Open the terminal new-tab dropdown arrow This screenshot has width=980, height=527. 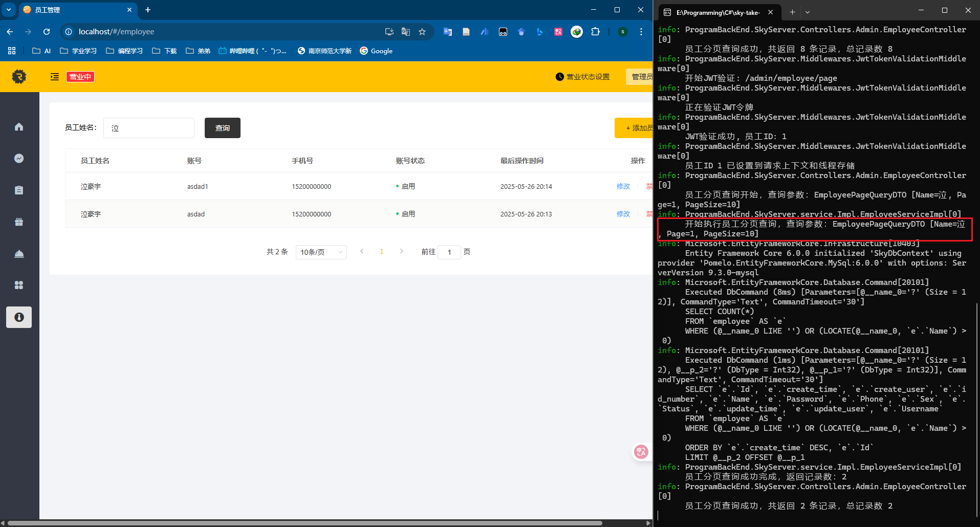[808, 12]
